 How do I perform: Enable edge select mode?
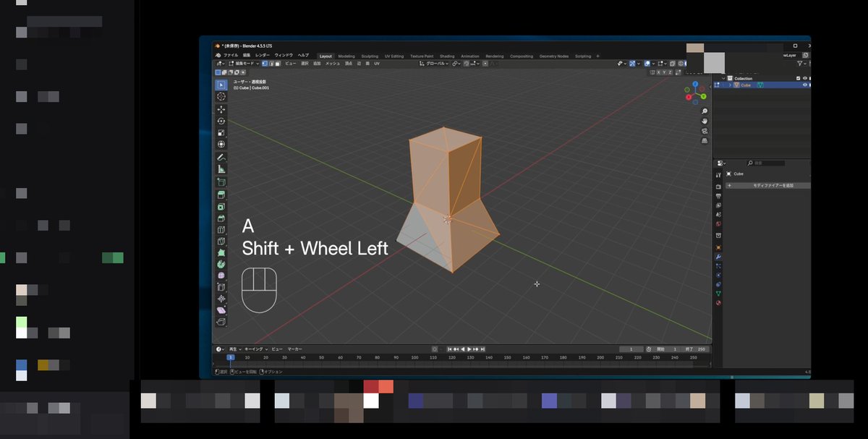click(x=271, y=64)
